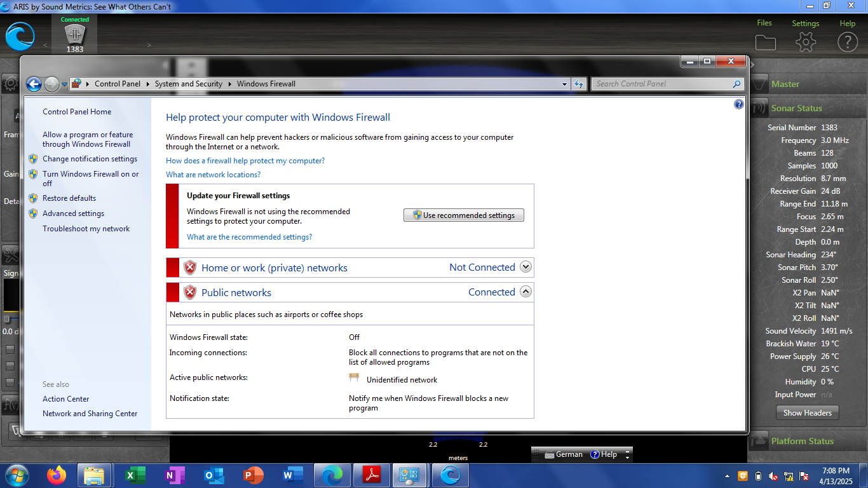The width and height of the screenshot is (868, 488).
Task: Select the connected sonar 1383 icon
Action: [75, 36]
